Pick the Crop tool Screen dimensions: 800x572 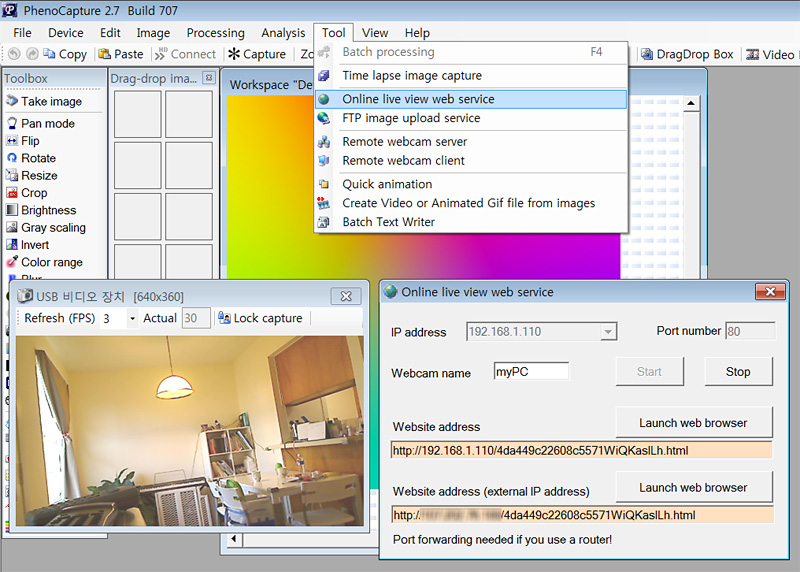pyautogui.click(x=34, y=193)
